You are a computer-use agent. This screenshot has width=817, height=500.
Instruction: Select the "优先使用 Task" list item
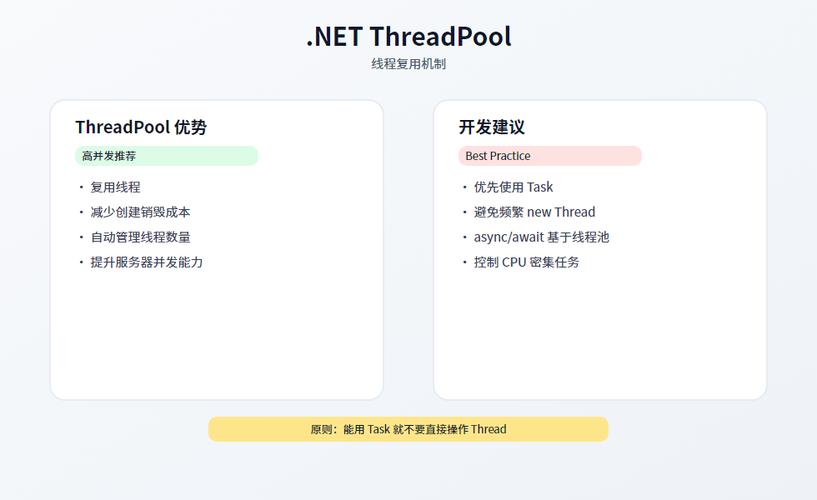click(x=513, y=187)
